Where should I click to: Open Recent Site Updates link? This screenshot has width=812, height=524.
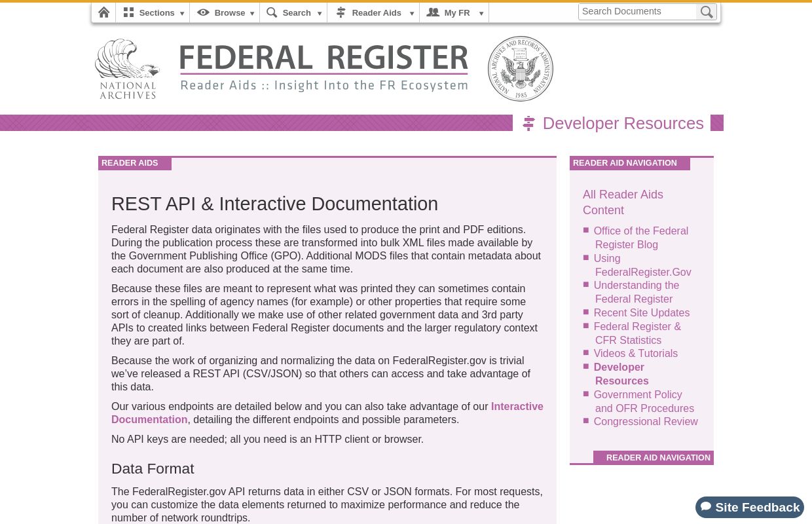pyautogui.click(x=642, y=313)
